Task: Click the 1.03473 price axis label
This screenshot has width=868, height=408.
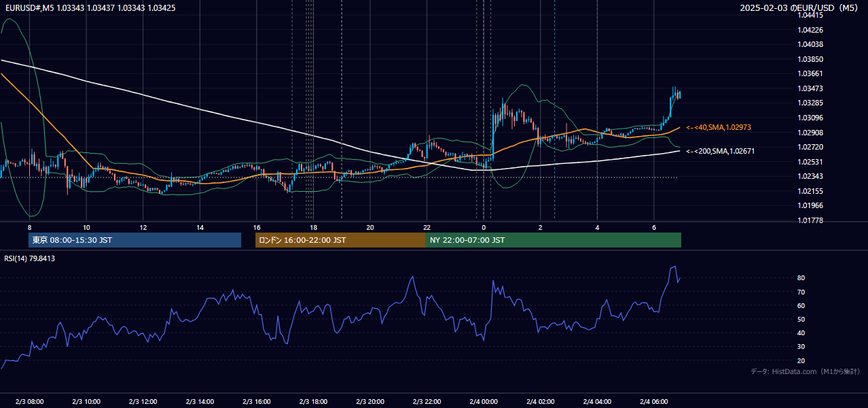Action: (810, 88)
